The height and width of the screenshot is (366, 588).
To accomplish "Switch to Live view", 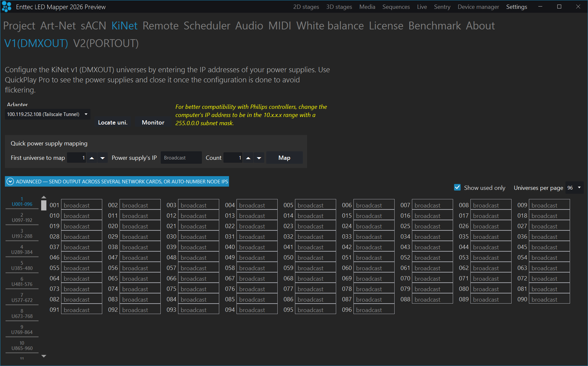I will [422, 7].
